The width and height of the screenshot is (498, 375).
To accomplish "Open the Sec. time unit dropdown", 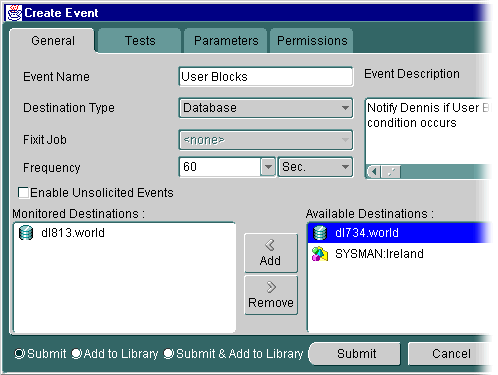I will tap(315, 167).
